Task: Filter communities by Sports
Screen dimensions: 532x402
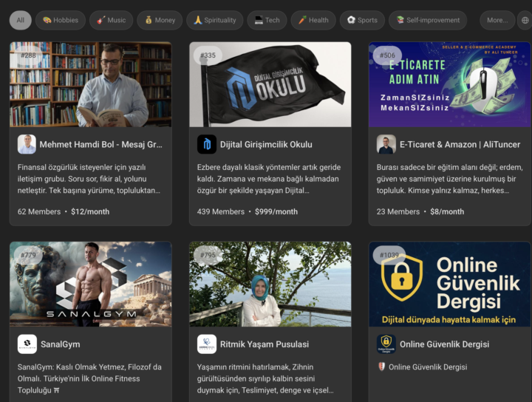Action: tap(362, 20)
